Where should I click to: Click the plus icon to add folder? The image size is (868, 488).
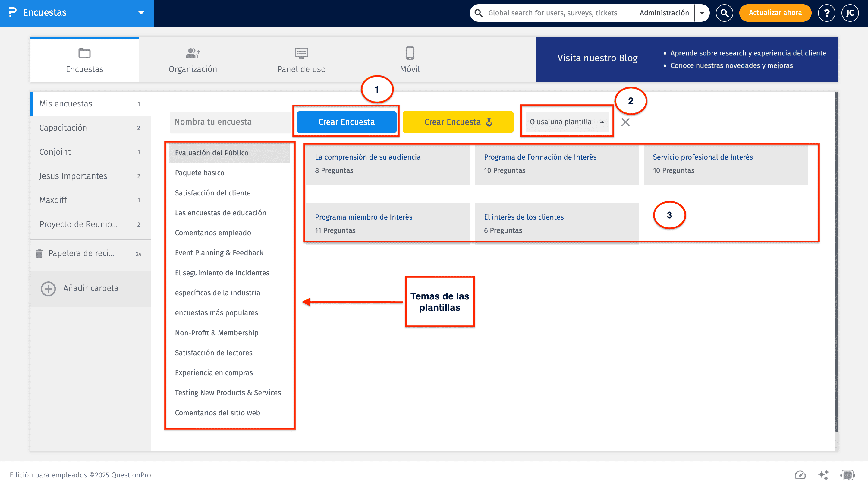[x=48, y=289]
